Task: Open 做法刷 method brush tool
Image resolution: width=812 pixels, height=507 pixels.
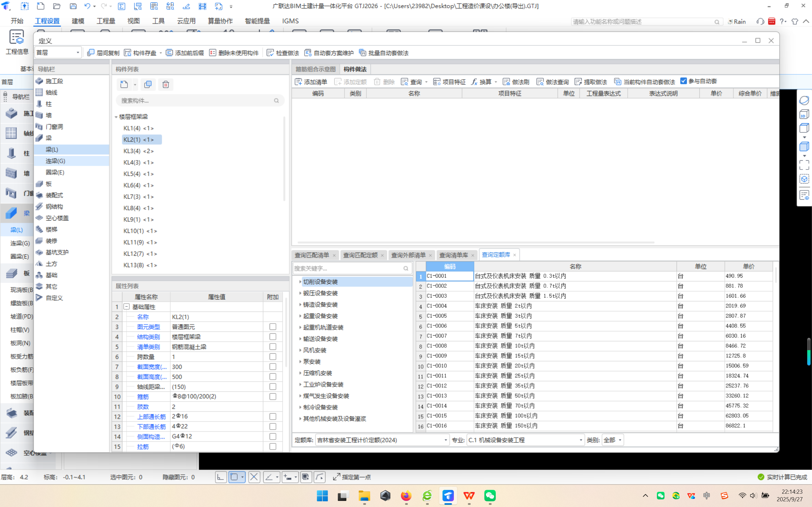Action: (516, 82)
